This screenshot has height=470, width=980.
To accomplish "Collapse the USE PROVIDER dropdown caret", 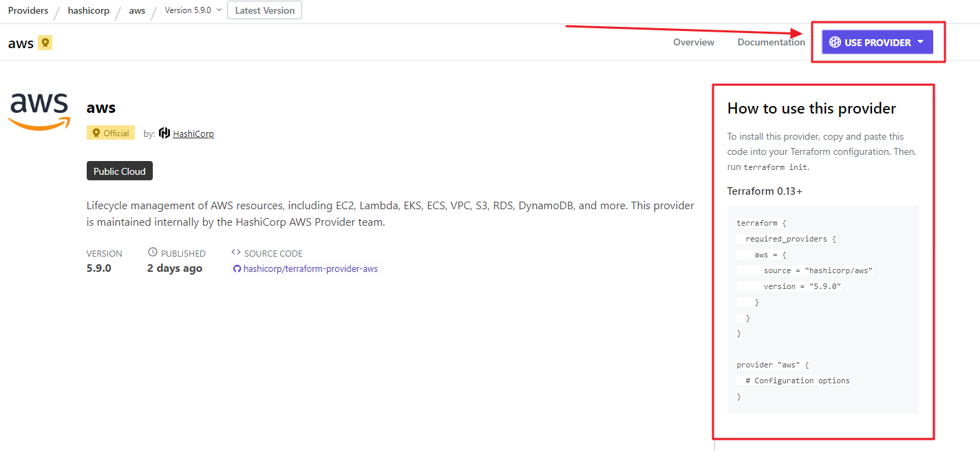I will [x=921, y=42].
